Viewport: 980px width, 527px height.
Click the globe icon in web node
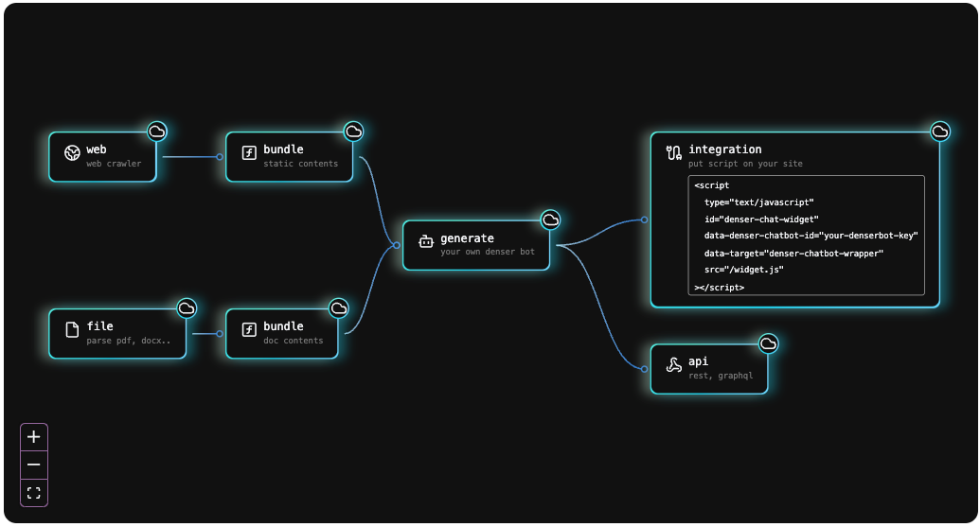click(x=72, y=153)
